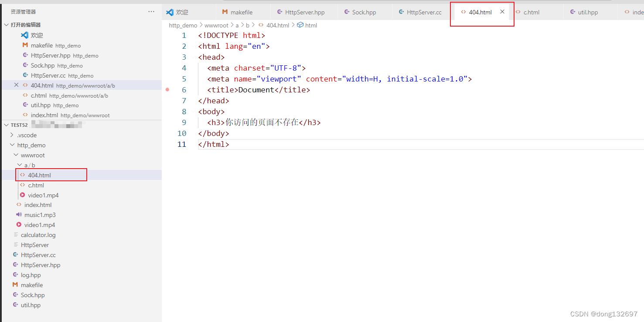Click the wwwroot breadcrumb segment

pos(217,25)
